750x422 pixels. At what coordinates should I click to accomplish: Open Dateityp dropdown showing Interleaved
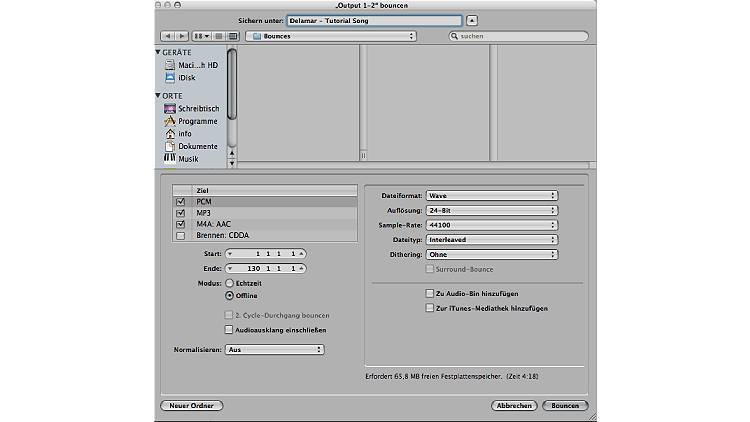(492, 240)
